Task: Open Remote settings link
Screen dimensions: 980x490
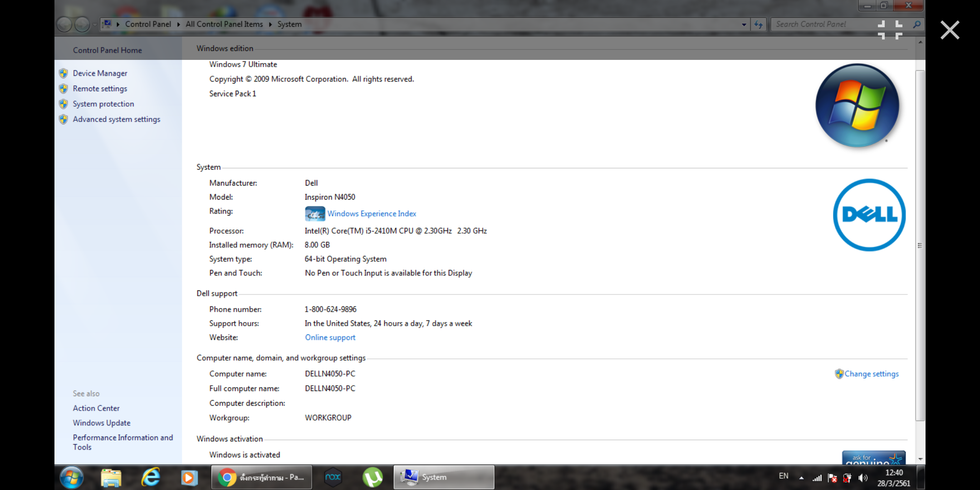Action: (100, 88)
